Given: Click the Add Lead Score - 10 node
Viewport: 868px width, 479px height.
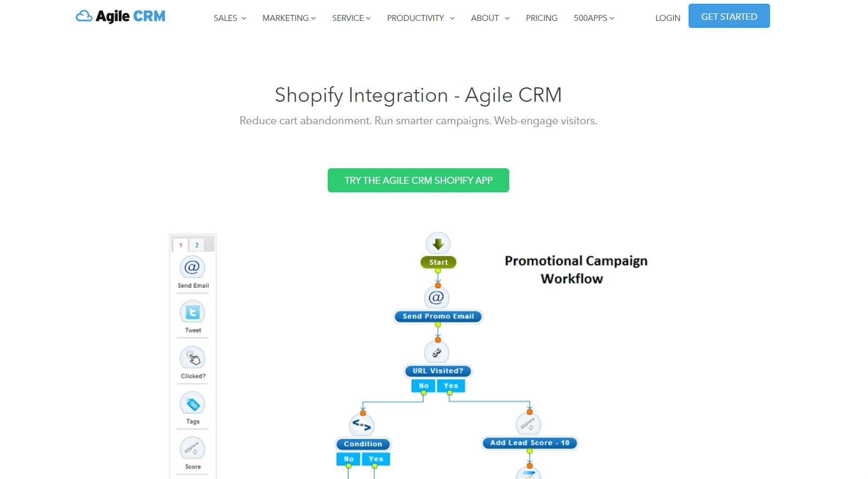Looking at the screenshot, I should point(530,443).
